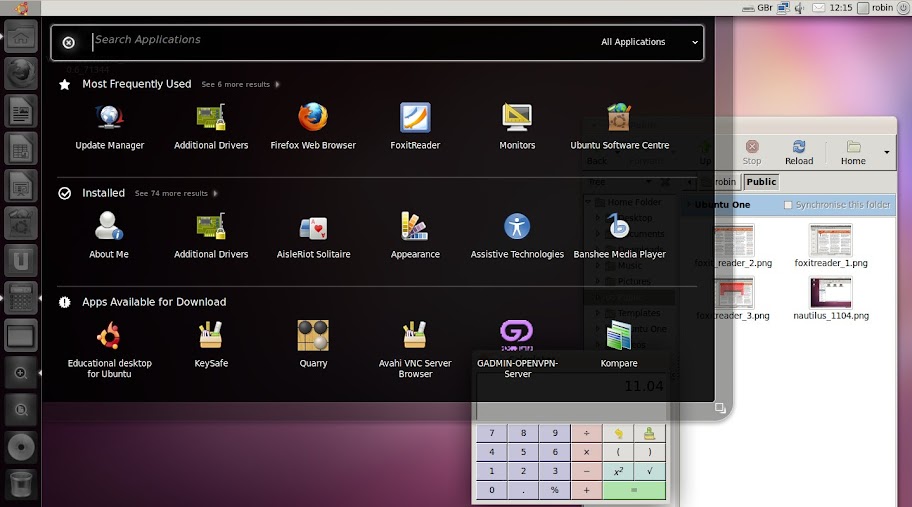The height and width of the screenshot is (507, 912).
Task: Click calculator open parenthesis key
Action: pyautogui.click(x=618, y=452)
